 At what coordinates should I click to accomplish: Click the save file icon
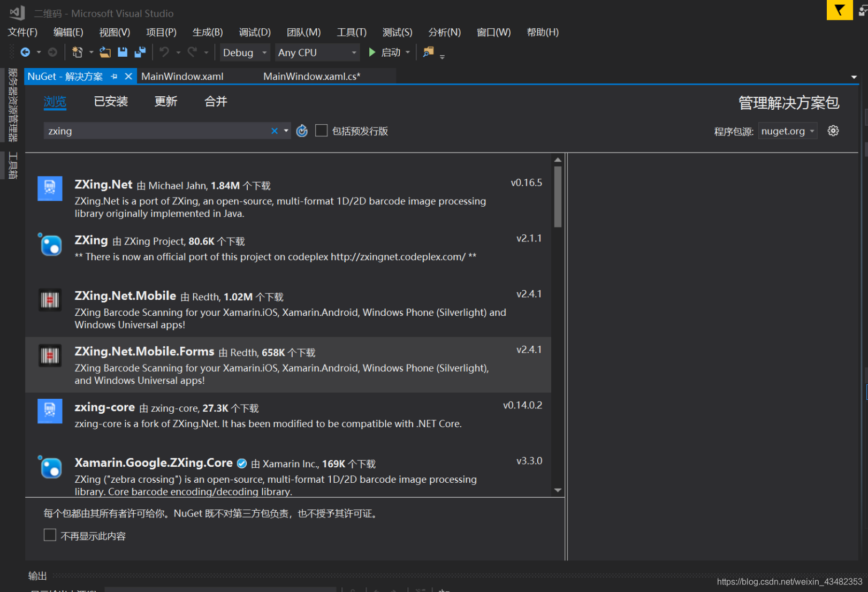[123, 52]
